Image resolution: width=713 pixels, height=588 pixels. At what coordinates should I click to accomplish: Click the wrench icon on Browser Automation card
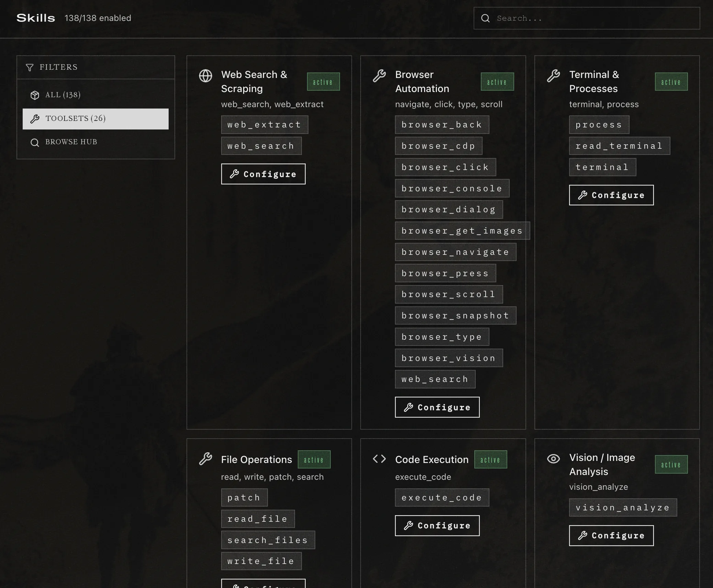(380, 76)
